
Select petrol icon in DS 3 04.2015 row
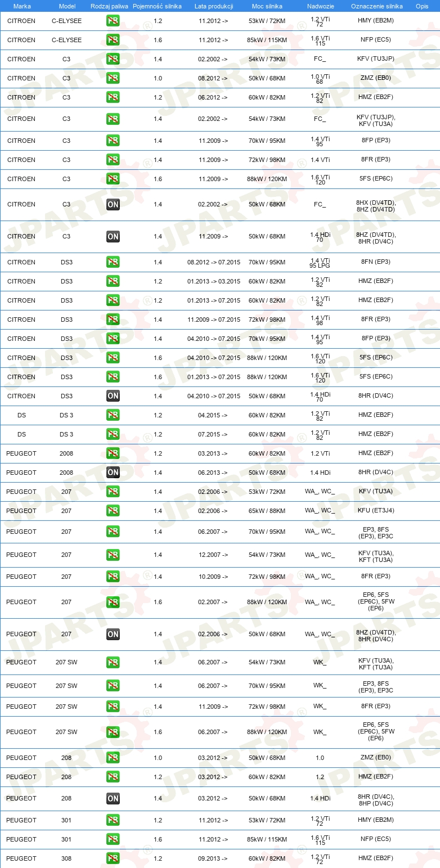tap(113, 415)
